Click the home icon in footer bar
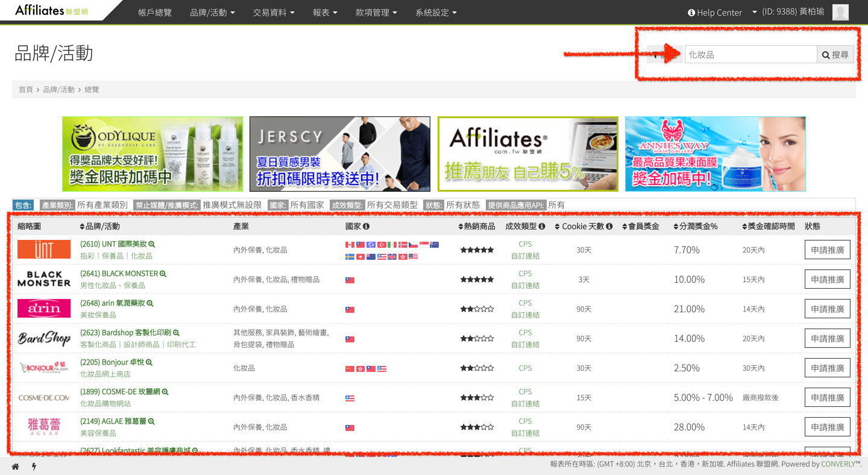 tap(16, 467)
